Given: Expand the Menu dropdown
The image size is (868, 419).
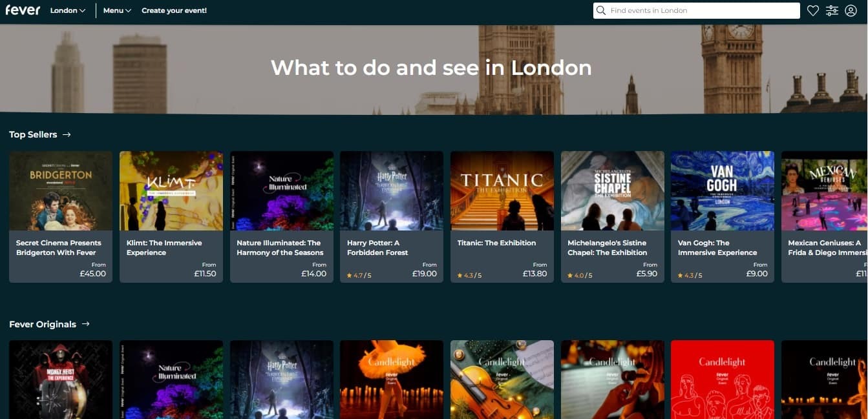Looking at the screenshot, I should click(x=117, y=10).
